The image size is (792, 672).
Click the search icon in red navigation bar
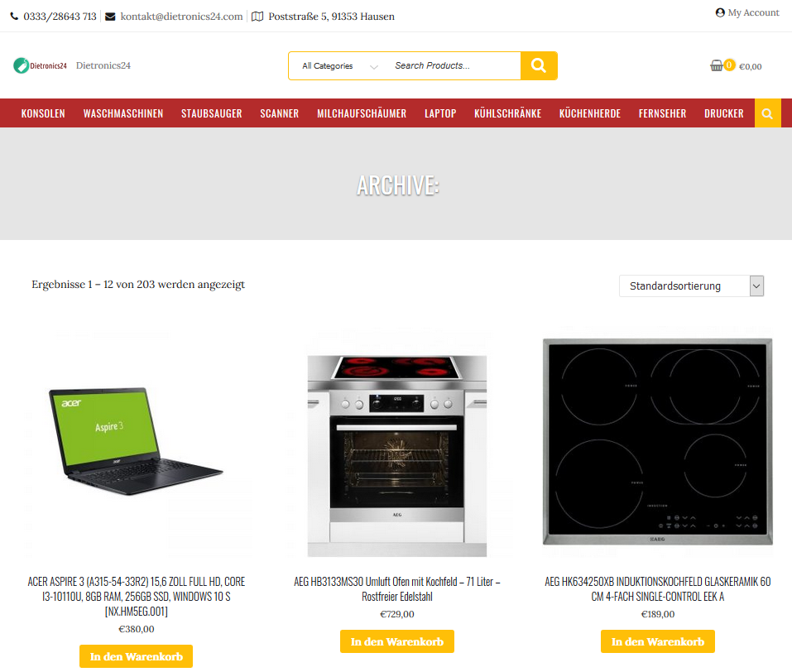click(767, 113)
